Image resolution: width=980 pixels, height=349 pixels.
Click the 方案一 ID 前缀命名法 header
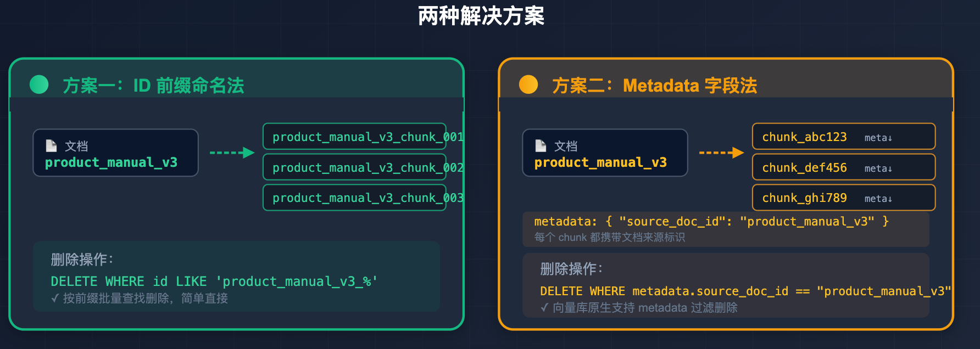(x=153, y=86)
